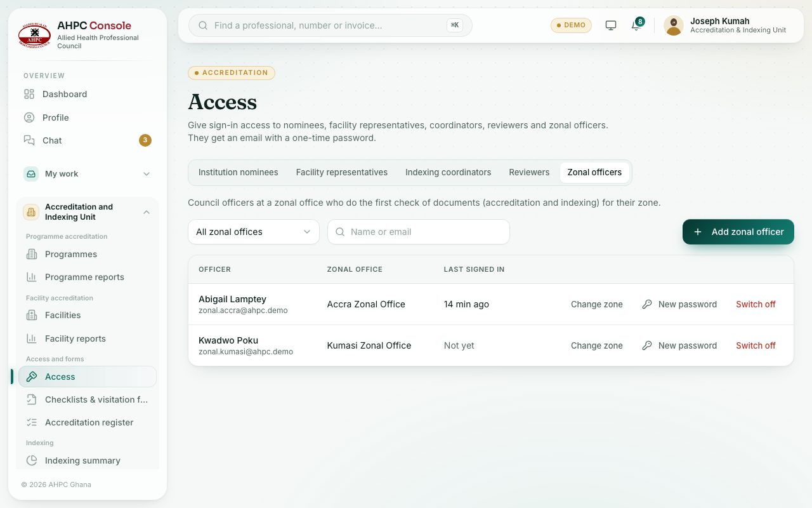Click the DEMO badge

pyautogui.click(x=571, y=25)
